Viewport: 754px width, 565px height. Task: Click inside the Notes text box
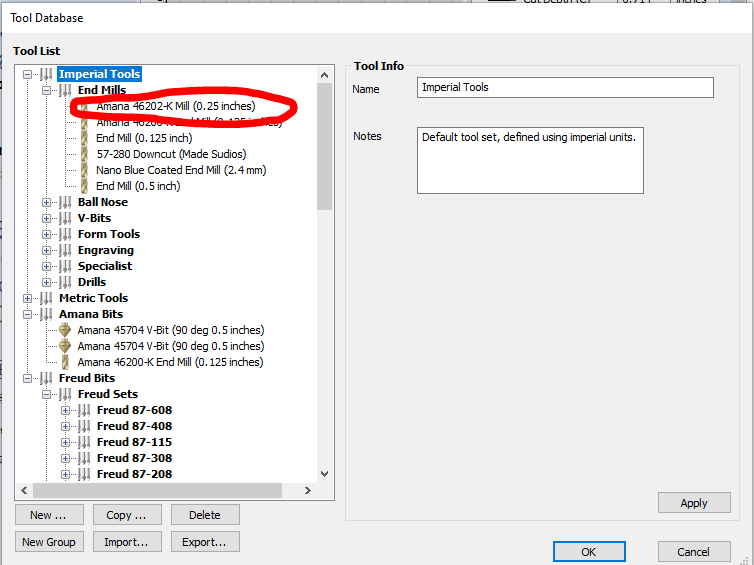click(x=530, y=160)
